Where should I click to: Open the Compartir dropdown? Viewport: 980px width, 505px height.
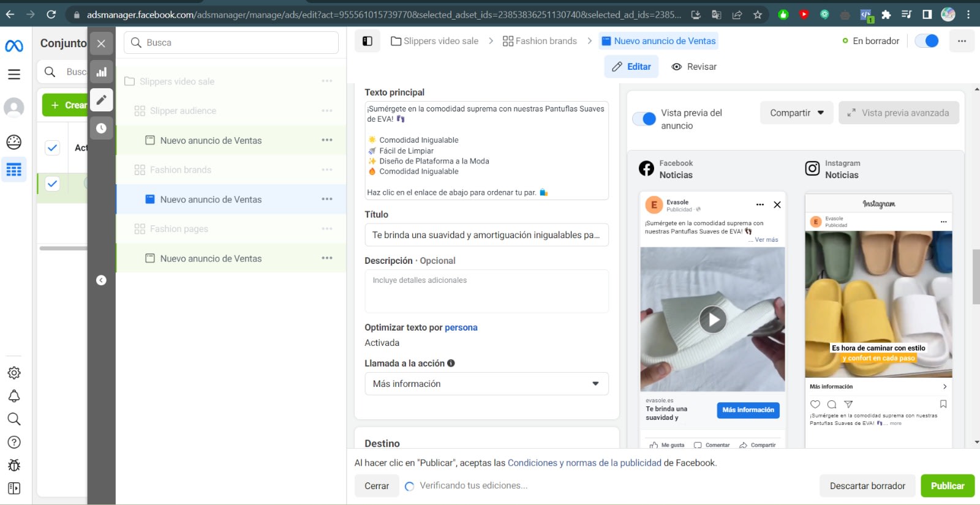(796, 113)
